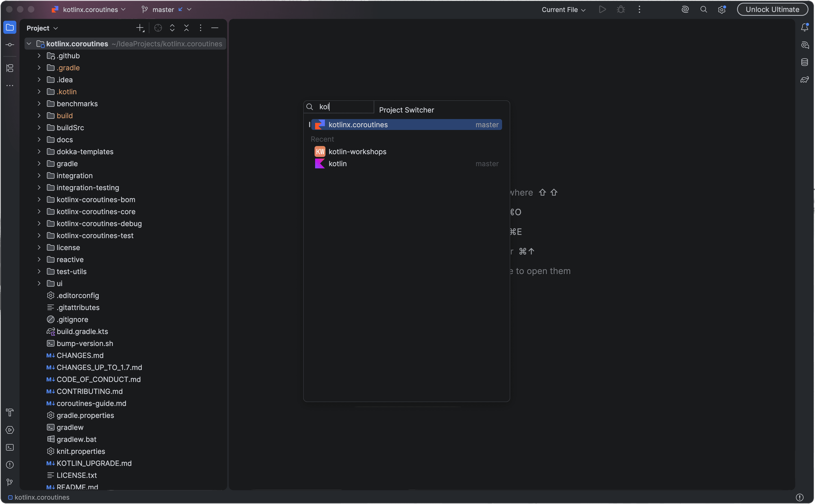Viewport: 815px width, 504px height.
Task: Click the Run play button in toolbar
Action: pos(602,9)
